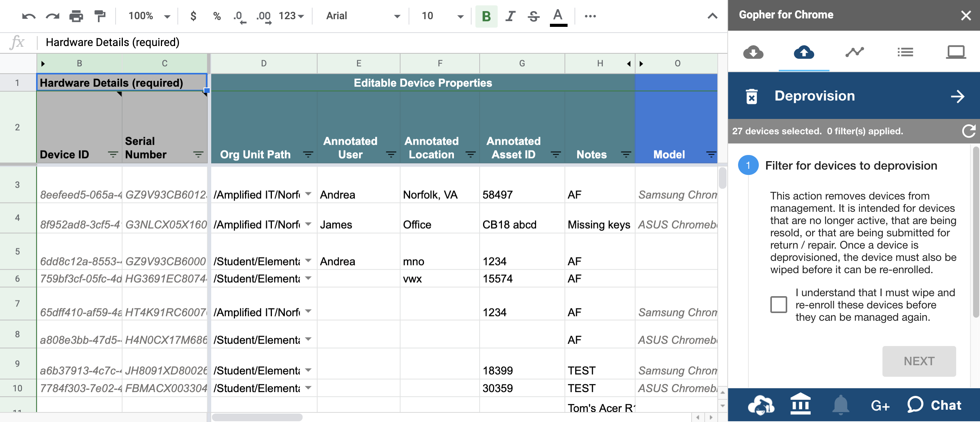Screen dimensions: 980x422
Task: Click the paint format roller icon
Action: tap(100, 16)
